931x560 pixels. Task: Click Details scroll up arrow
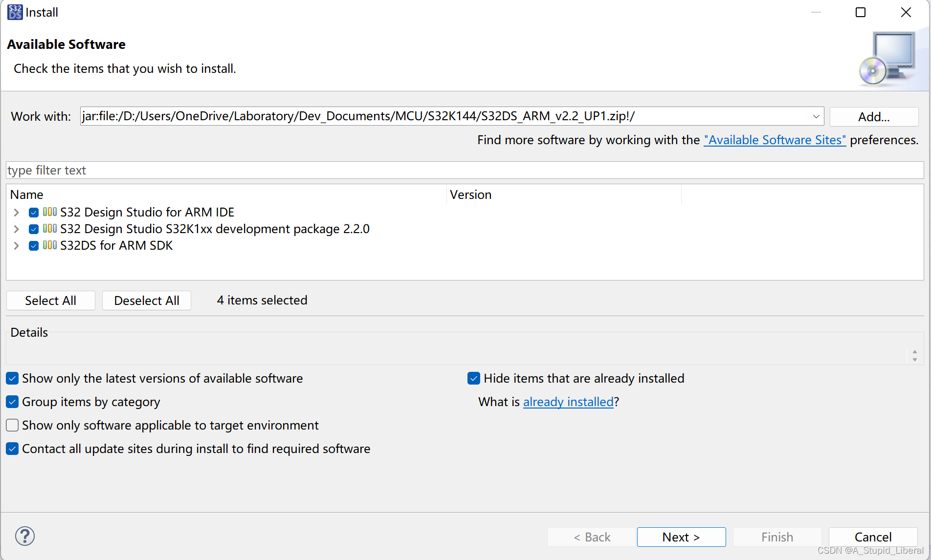coord(915,352)
